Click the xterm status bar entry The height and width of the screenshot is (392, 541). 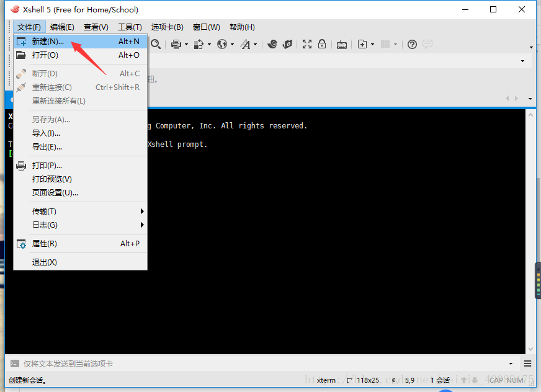coord(326,380)
